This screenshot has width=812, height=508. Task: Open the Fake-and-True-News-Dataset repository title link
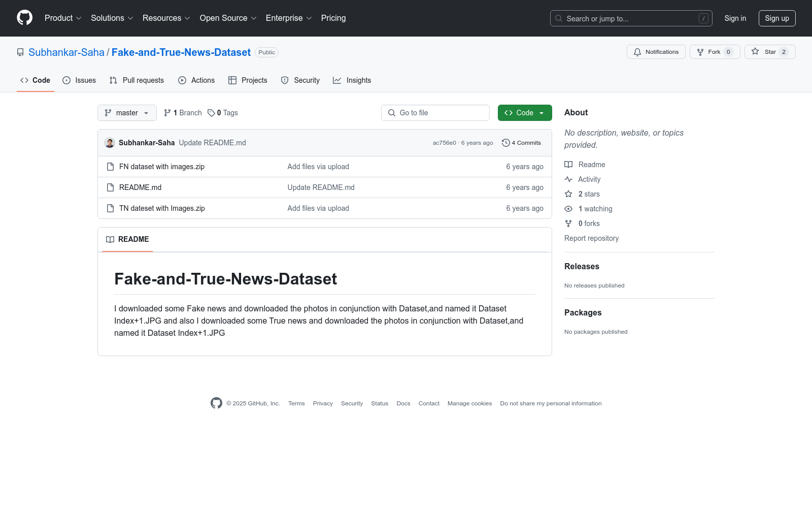pos(181,52)
